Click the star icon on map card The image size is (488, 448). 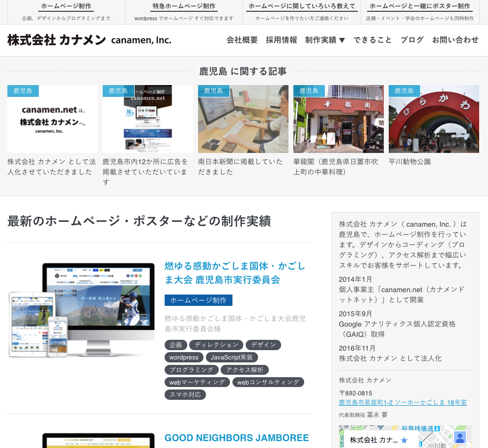pos(404,440)
